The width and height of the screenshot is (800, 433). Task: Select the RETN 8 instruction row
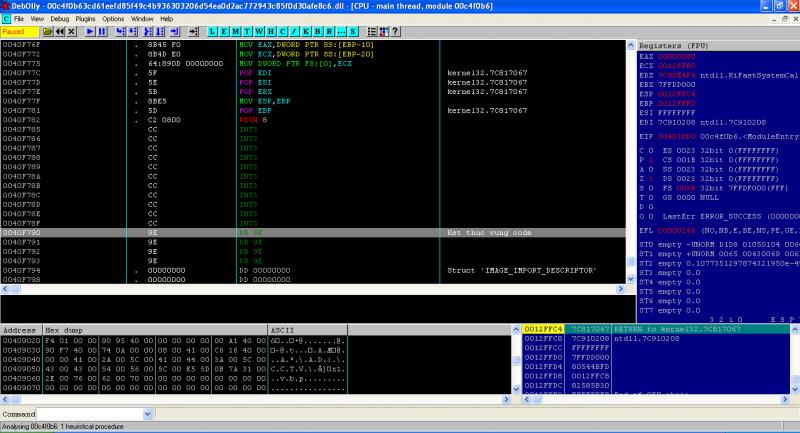coord(313,120)
